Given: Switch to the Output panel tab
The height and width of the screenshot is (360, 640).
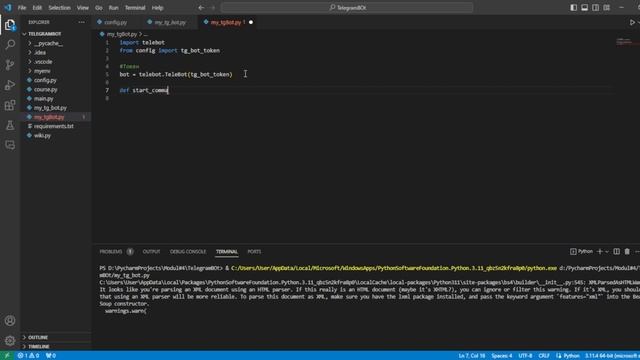Looking at the screenshot, I should (x=151, y=251).
